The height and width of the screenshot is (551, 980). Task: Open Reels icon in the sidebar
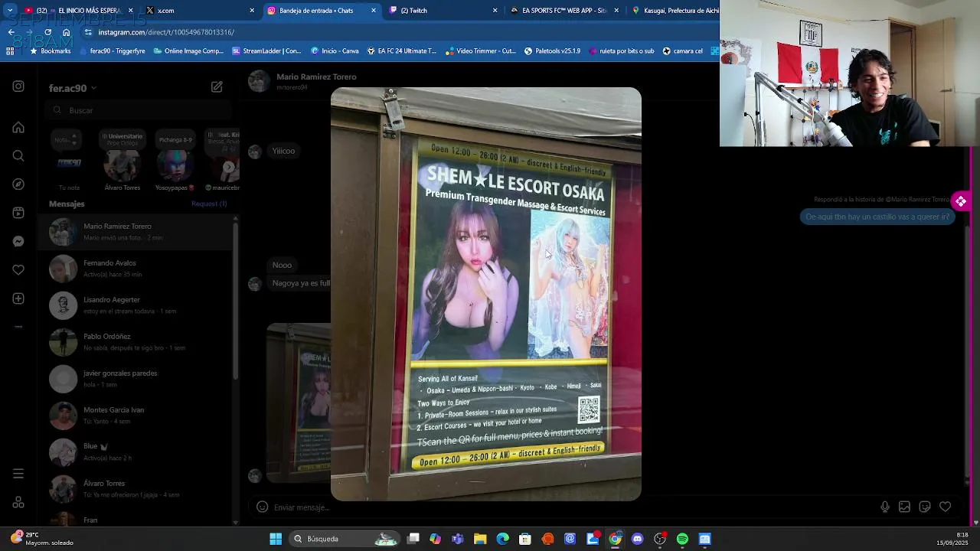pos(18,213)
